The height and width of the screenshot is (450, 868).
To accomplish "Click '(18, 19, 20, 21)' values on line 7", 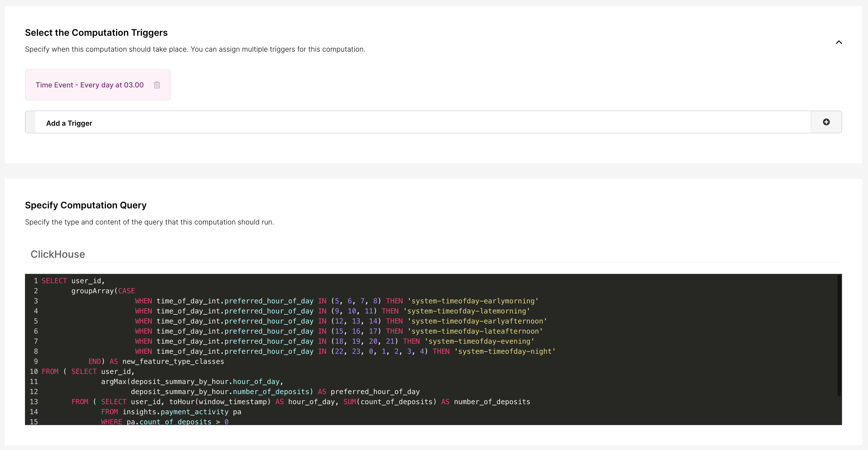I will (x=365, y=341).
